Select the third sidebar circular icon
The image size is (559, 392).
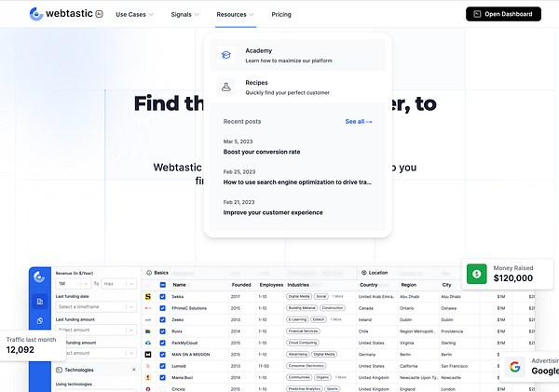point(39,321)
